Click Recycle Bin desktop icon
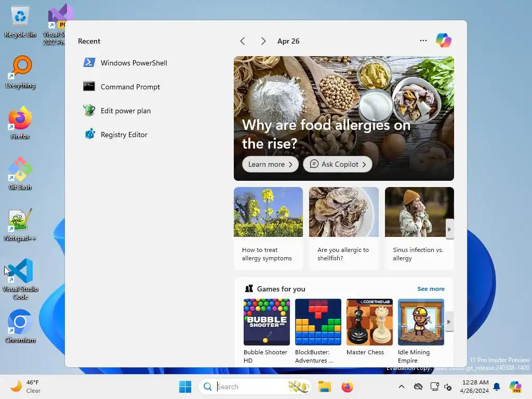 coord(20,22)
